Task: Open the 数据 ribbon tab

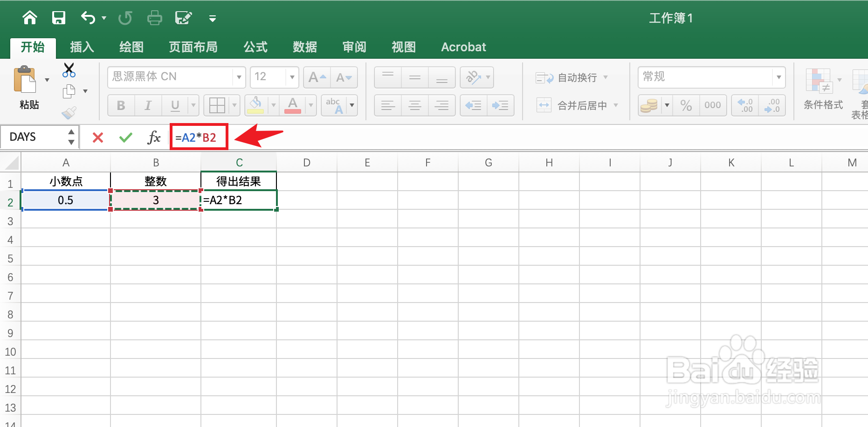Action: (305, 47)
